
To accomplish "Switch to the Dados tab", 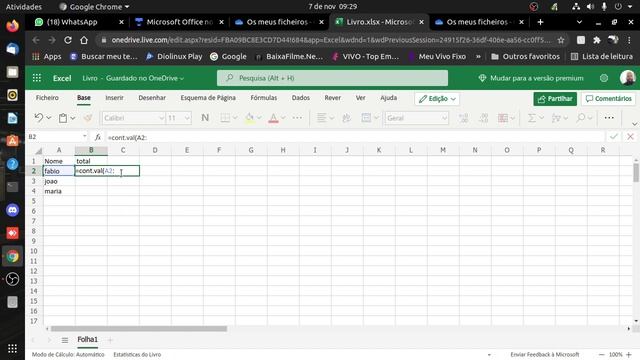I will click(x=301, y=98).
